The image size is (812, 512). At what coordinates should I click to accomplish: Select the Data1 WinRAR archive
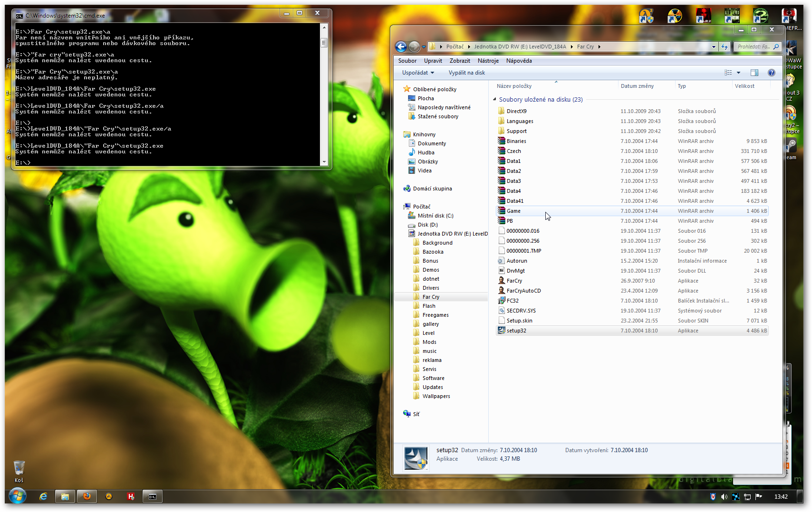513,161
